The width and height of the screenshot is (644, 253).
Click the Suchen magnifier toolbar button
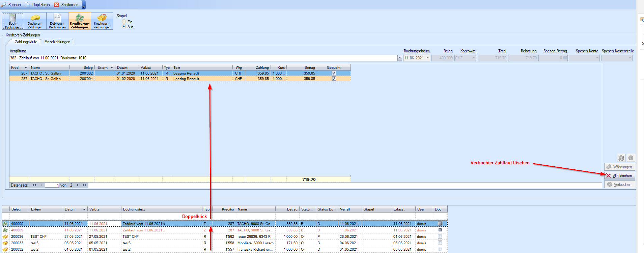point(11,5)
